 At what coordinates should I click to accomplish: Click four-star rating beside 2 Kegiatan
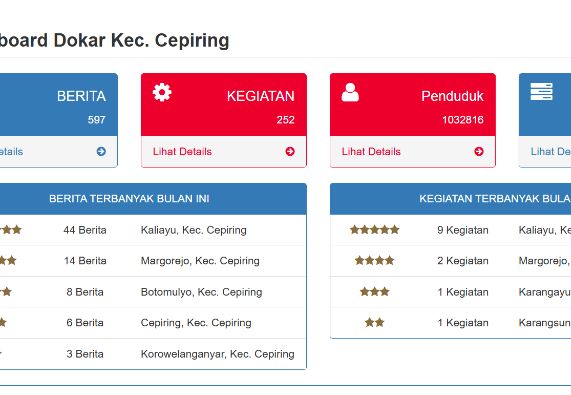click(x=375, y=260)
